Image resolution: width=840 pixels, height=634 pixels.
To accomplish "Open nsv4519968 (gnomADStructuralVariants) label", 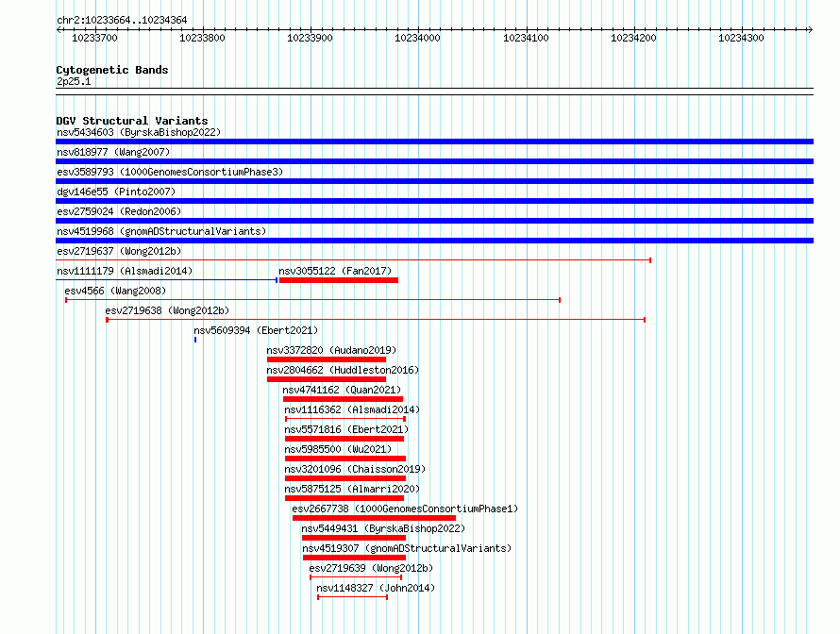I will [161, 231].
